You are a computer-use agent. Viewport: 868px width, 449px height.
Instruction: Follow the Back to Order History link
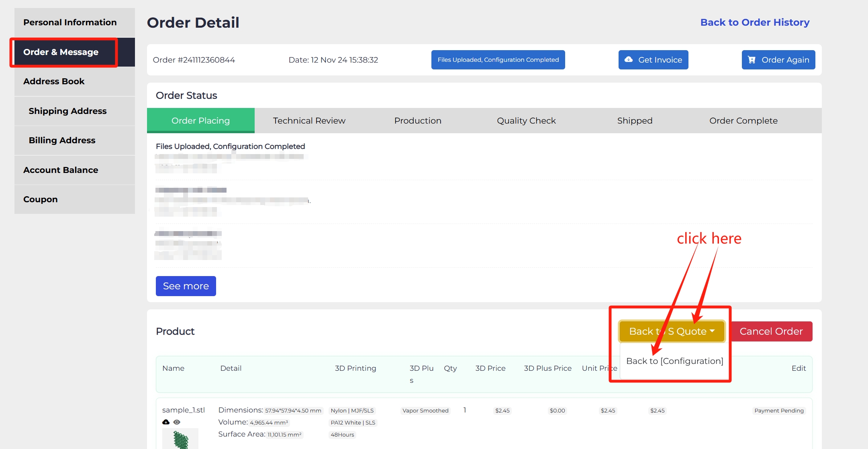coord(755,22)
